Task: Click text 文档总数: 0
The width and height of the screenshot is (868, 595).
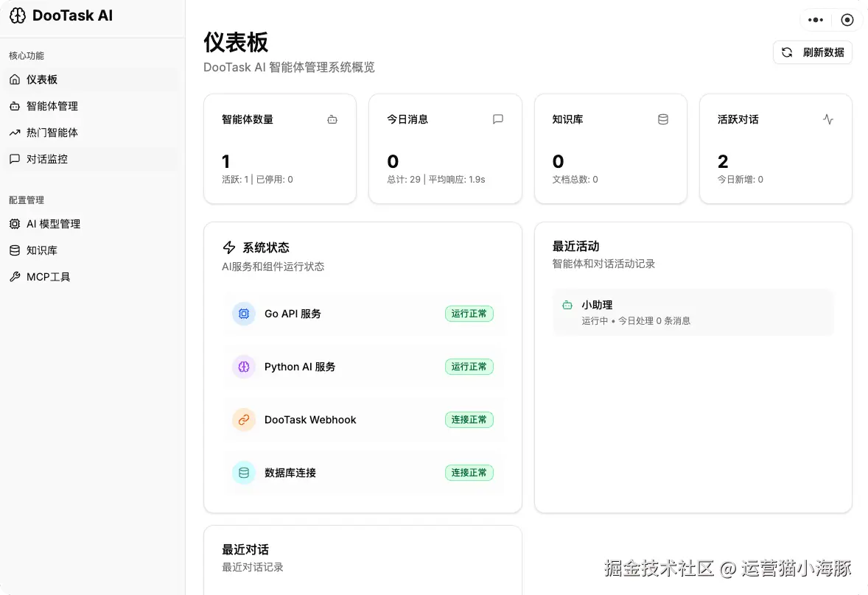Action: point(575,179)
